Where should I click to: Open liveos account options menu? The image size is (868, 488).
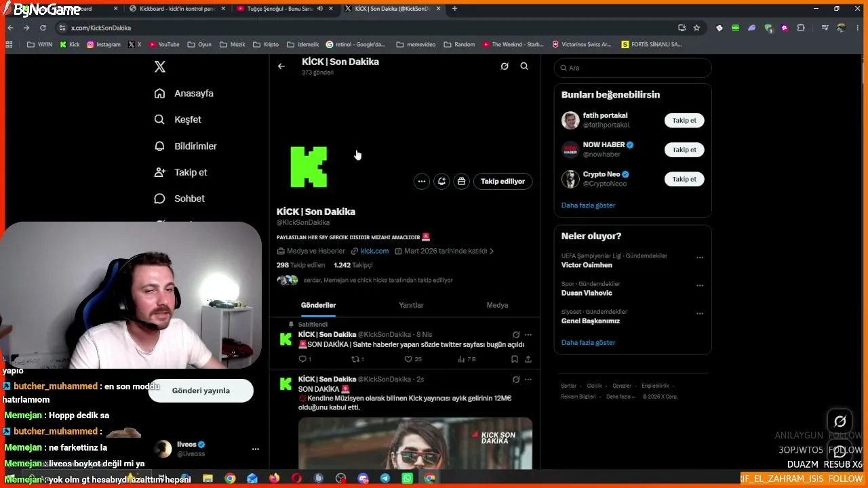tap(255, 449)
